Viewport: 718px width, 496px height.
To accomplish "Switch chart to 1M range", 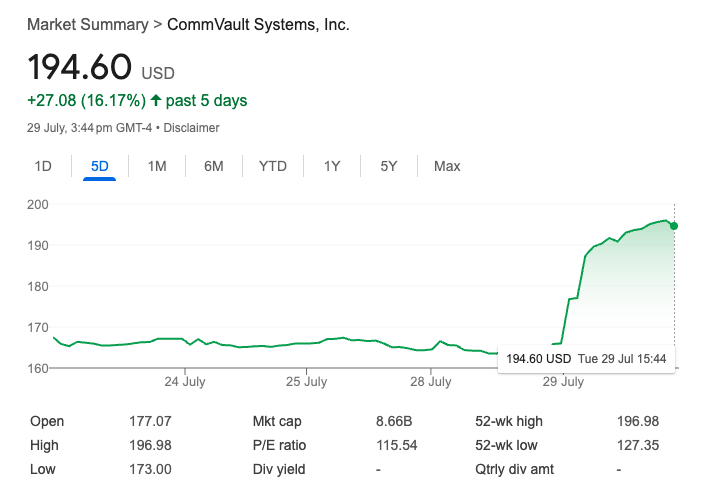I will [157, 166].
